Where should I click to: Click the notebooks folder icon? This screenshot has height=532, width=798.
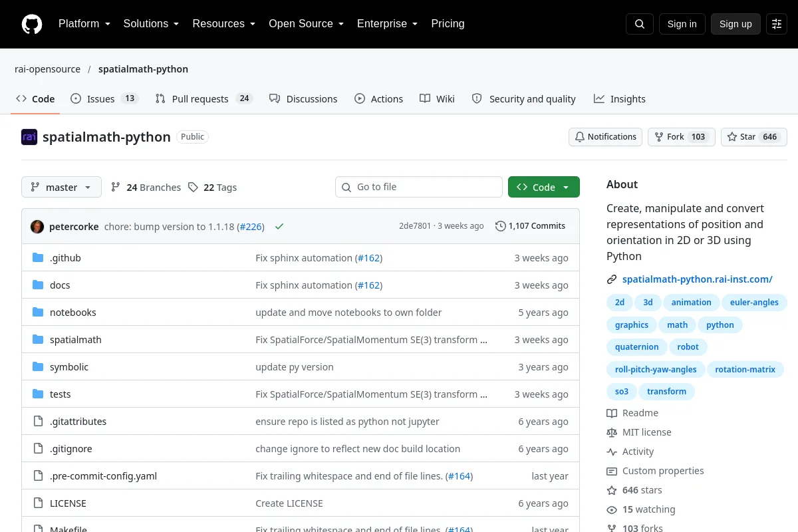[38, 313]
